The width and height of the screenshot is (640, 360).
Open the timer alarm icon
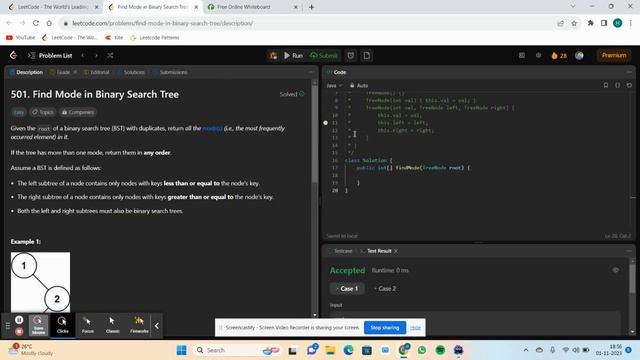[x=351, y=56]
